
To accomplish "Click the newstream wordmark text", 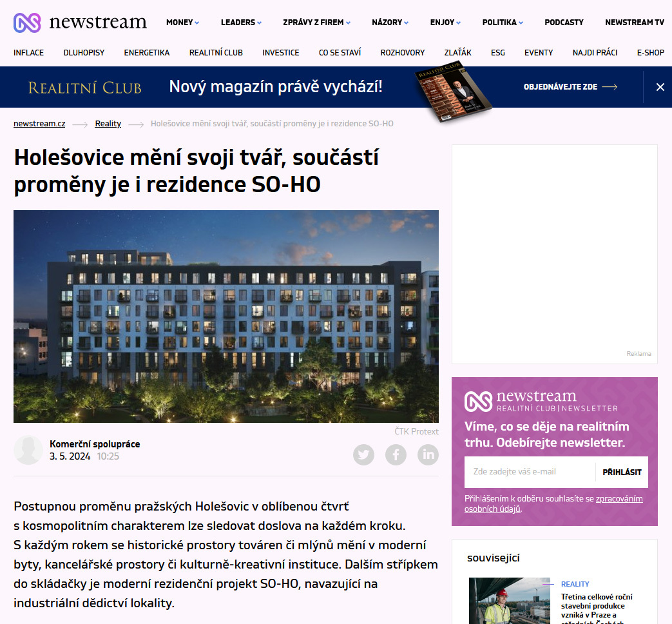I will click(x=98, y=22).
